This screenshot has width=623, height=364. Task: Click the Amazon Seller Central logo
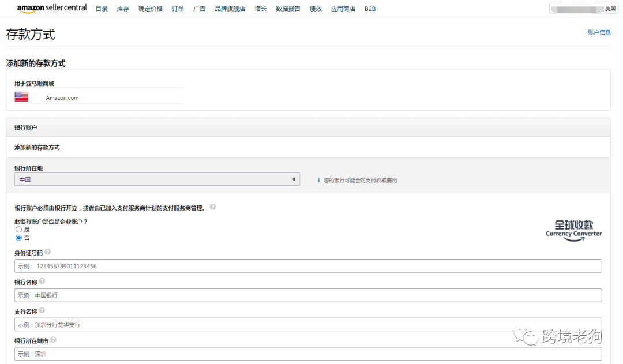52,8
